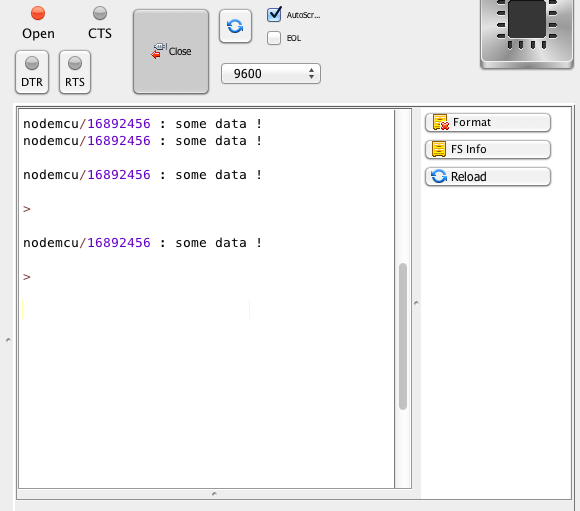The width and height of the screenshot is (580, 511).
Task: Click the red Open status LED
Action: tap(38, 13)
